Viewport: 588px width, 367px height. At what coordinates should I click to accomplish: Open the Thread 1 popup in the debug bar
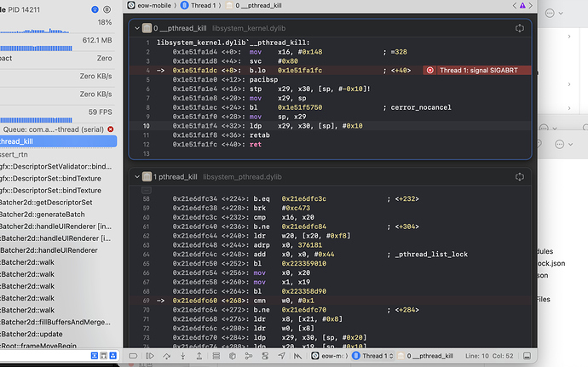(x=373, y=356)
